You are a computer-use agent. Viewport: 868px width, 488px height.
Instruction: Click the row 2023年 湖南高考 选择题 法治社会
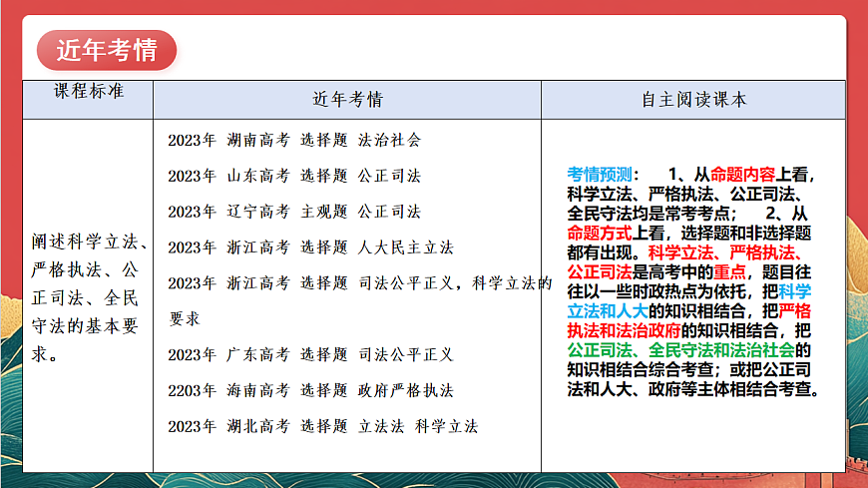294,140
